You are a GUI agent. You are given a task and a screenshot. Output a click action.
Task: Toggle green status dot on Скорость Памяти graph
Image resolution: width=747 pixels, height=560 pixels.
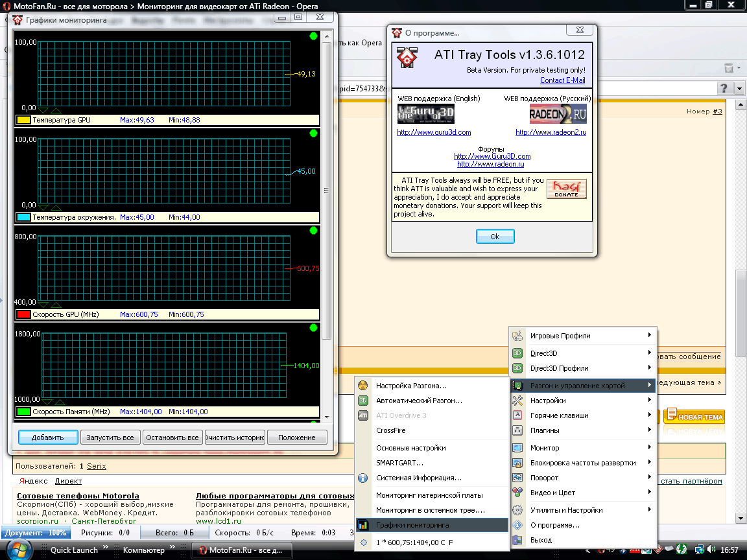[313, 327]
